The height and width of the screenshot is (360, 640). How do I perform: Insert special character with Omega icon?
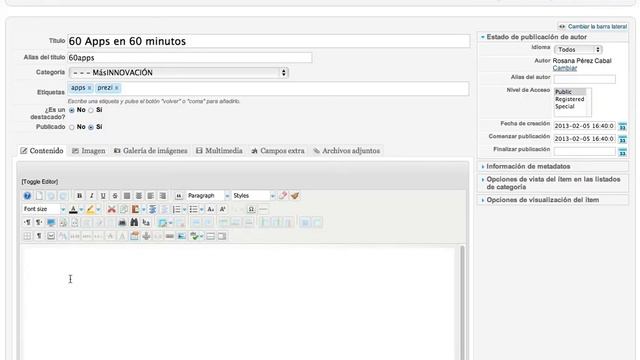(251, 209)
